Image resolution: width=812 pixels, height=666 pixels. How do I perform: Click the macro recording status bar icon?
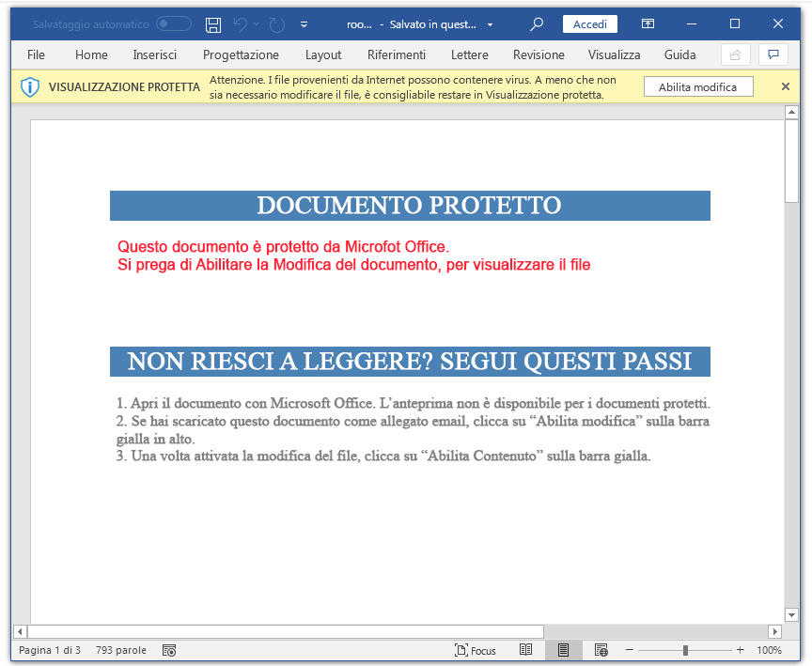click(169, 650)
